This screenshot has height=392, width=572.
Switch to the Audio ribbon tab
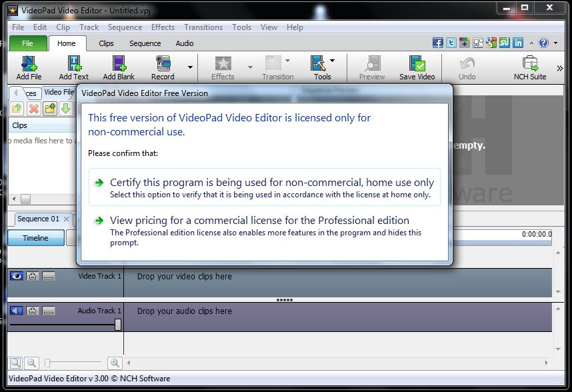coord(185,43)
